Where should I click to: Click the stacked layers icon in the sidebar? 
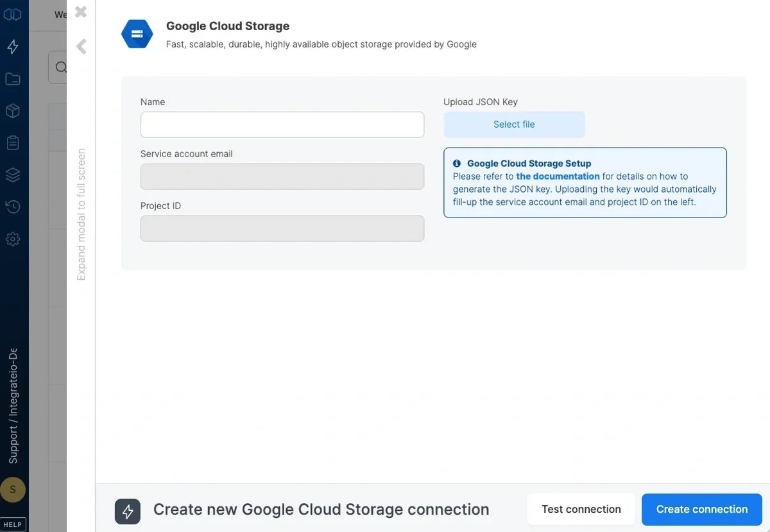13,175
